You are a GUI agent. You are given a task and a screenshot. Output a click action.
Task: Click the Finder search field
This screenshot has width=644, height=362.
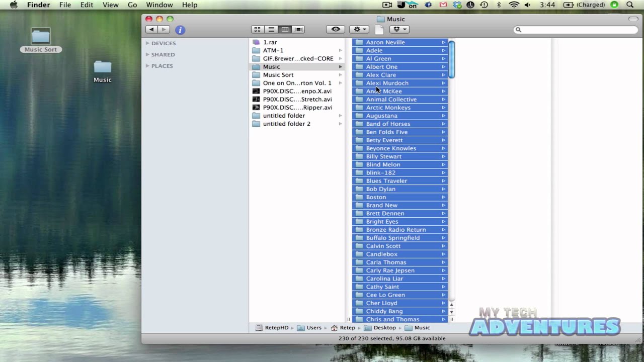pos(576,30)
